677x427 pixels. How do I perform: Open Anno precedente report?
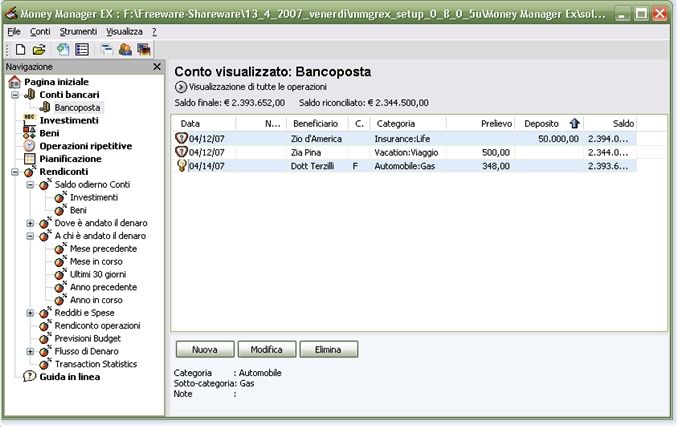[x=103, y=287]
